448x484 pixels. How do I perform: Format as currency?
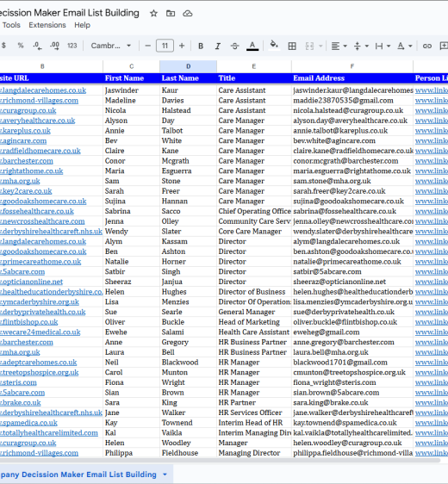click(3, 46)
